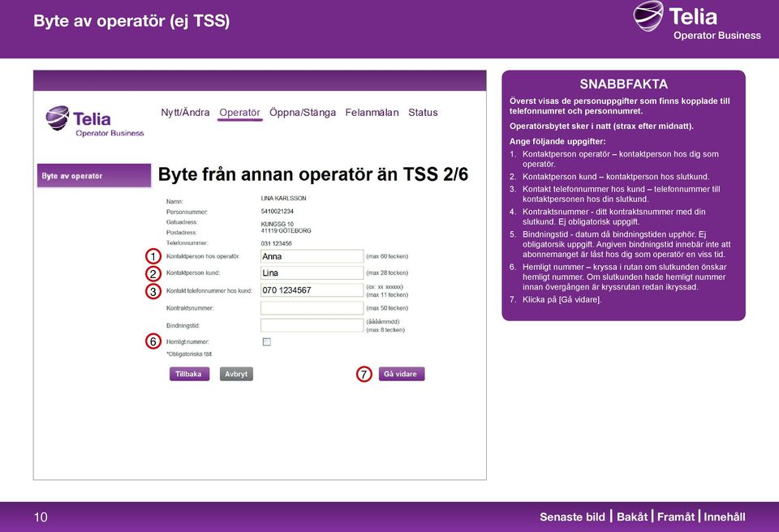Click the Kontraktsnummer: label
The image size is (779, 532).
pos(190,308)
